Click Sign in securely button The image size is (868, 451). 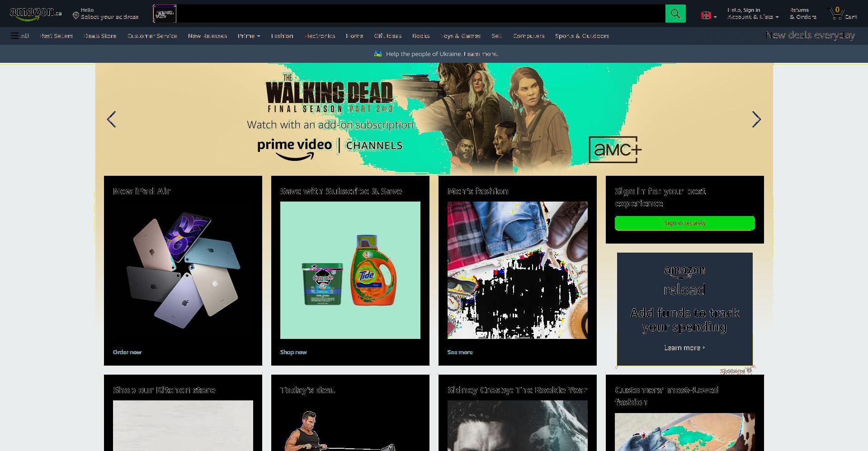[685, 223]
